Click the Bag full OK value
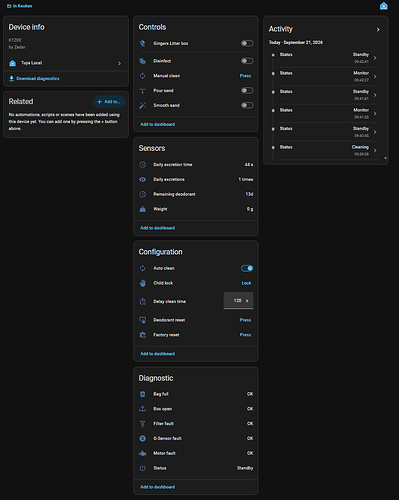 coord(250,394)
